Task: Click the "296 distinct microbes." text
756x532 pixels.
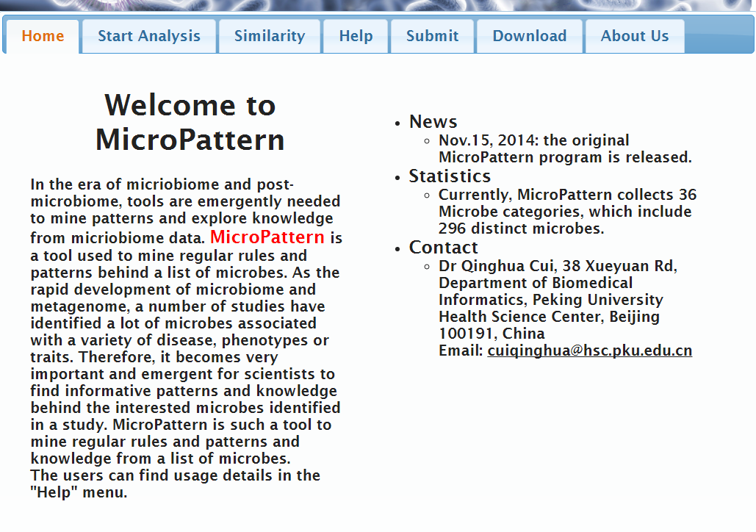Action: [x=521, y=229]
